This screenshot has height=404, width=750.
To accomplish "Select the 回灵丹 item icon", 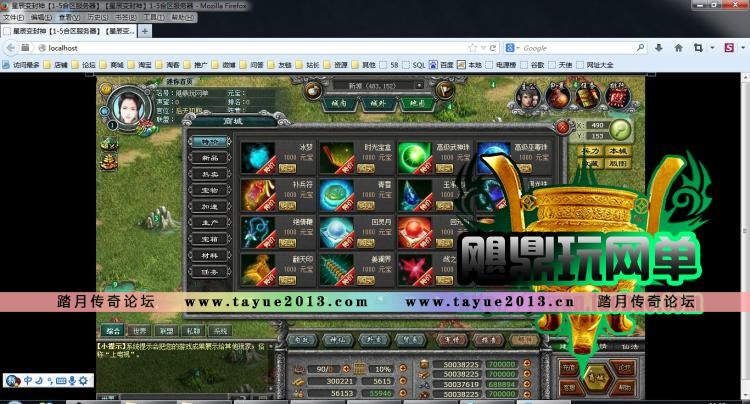I will click(x=337, y=232).
